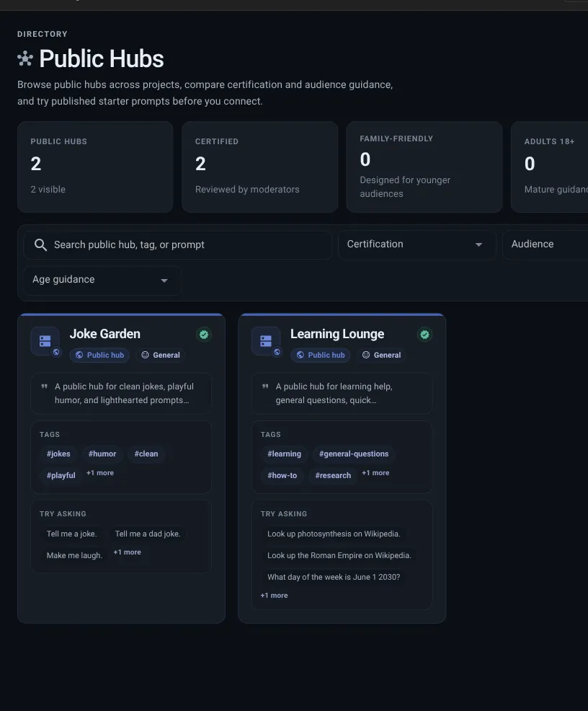The image size is (588, 711).
Task: Open the Age guidance dropdown
Action: coord(101,281)
